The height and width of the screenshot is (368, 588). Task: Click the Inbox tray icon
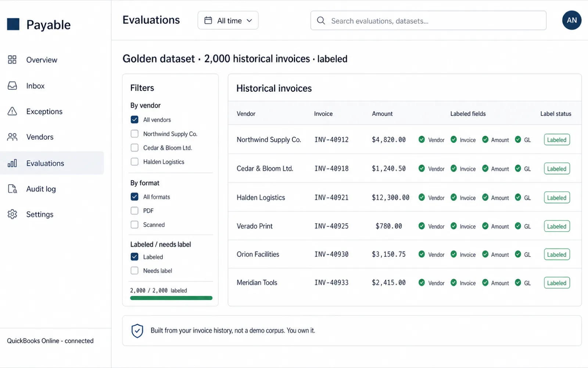pos(12,86)
